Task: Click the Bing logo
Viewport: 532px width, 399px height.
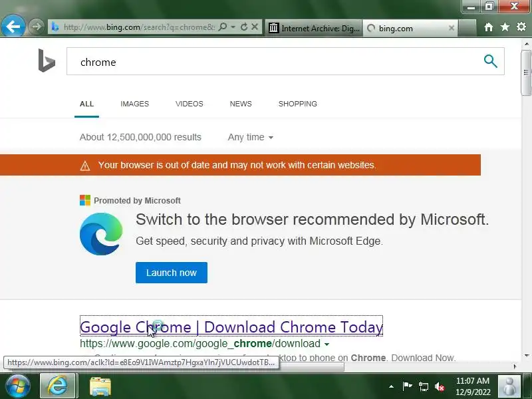Action: (x=47, y=61)
